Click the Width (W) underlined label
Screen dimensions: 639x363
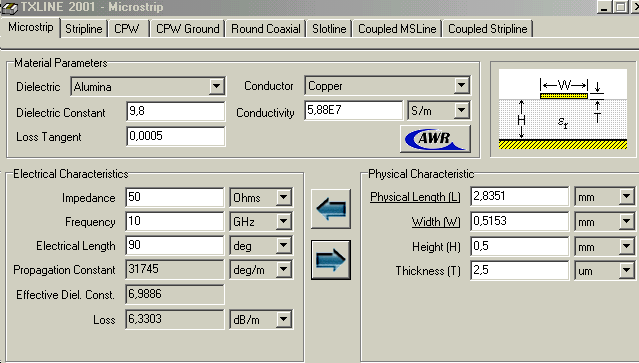(436, 222)
